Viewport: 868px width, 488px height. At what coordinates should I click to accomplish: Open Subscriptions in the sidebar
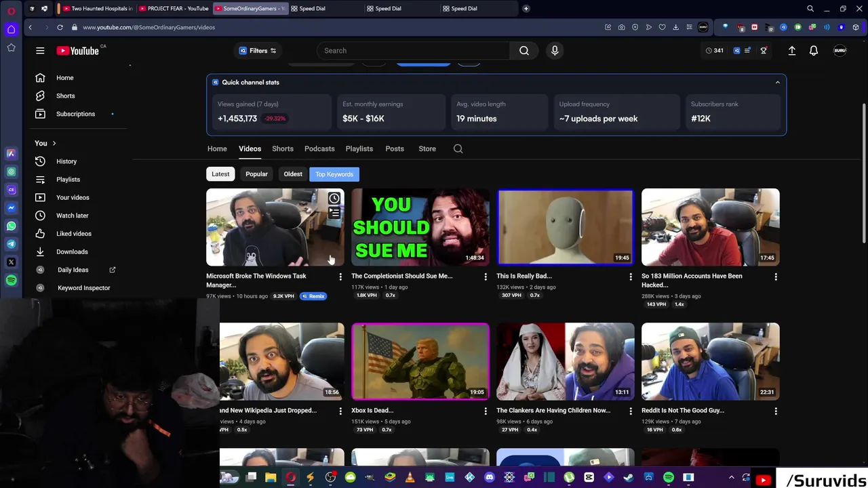75,114
